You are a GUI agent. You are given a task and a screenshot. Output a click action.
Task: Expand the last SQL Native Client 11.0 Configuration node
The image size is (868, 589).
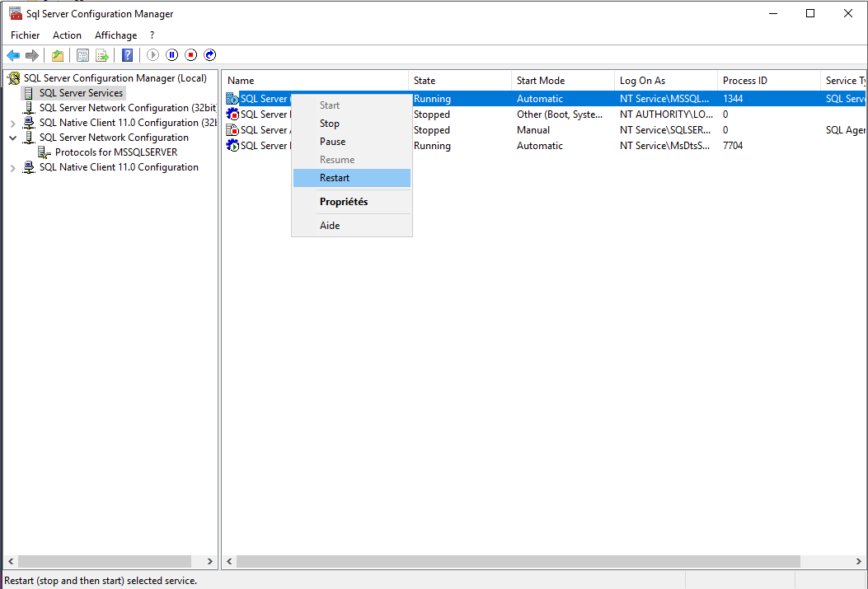(13, 167)
